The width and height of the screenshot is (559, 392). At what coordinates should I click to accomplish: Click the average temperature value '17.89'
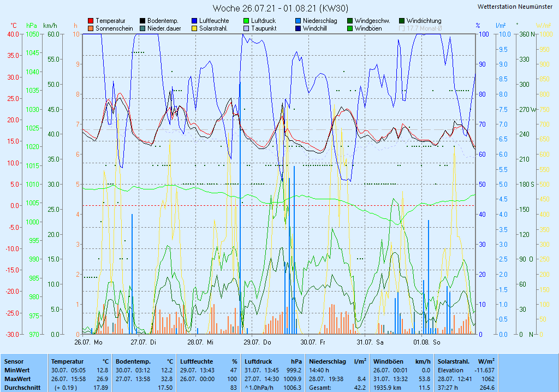tap(100, 388)
